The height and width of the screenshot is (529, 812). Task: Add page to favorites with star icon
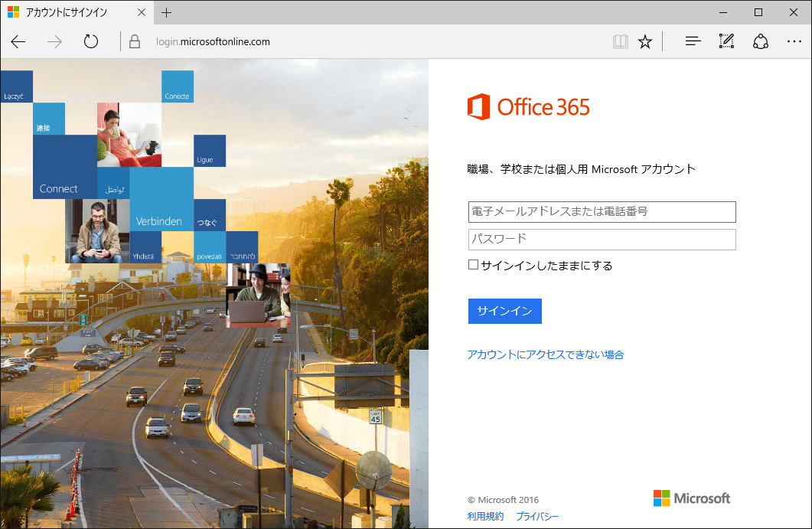coord(645,41)
